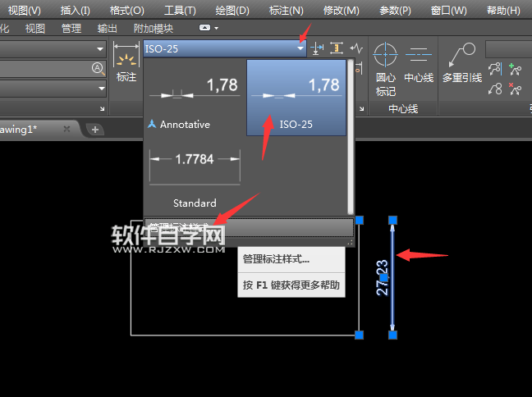Screen dimensions: 532x397
Task: Click the add leader green plus icon
Action: coord(515,69)
